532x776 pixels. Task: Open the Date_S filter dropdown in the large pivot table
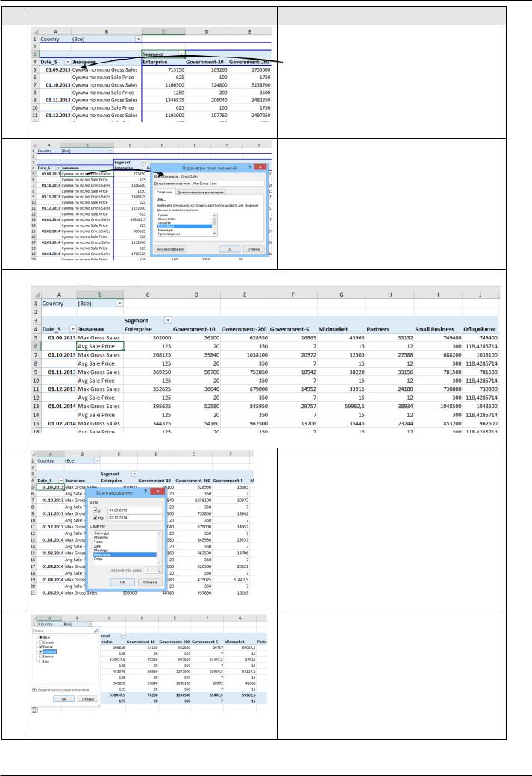tap(72, 329)
